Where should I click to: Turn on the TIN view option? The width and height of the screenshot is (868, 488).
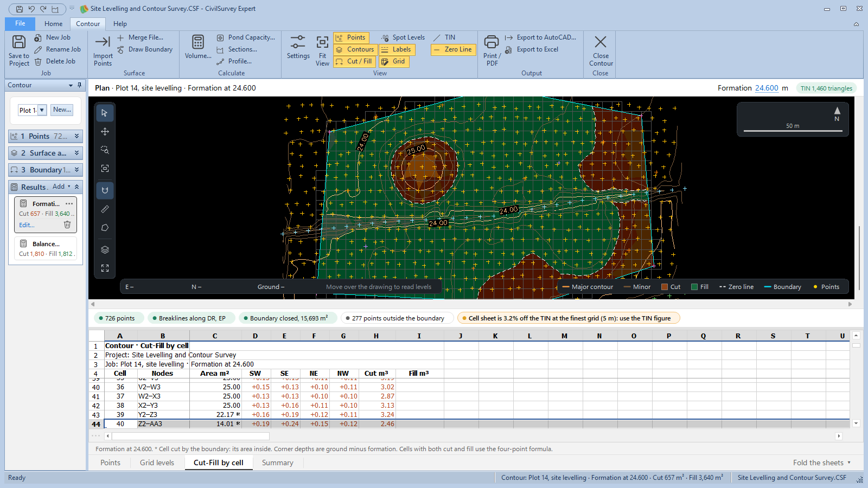[445, 37]
